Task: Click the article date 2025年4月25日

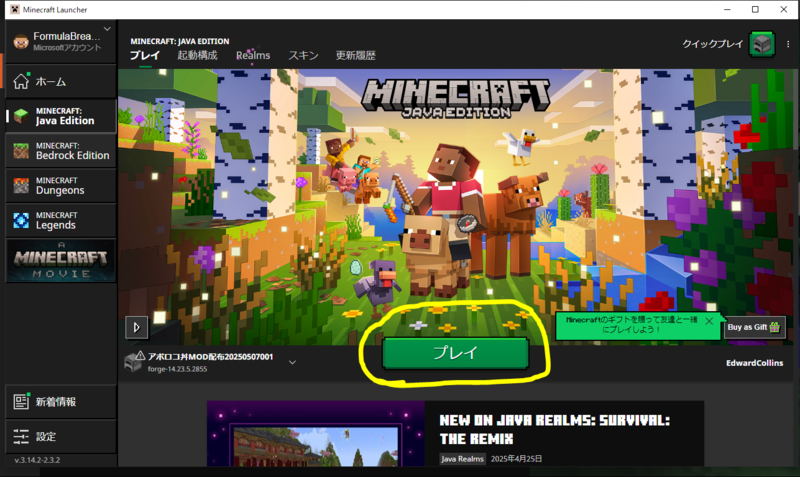Action: click(x=516, y=459)
